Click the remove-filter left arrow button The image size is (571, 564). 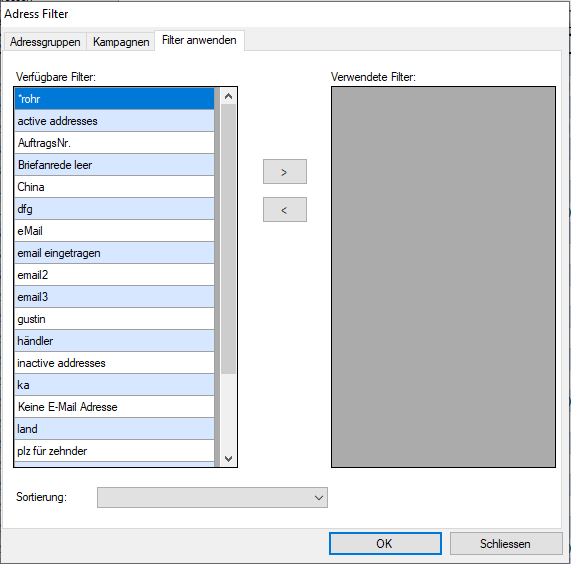pos(285,210)
